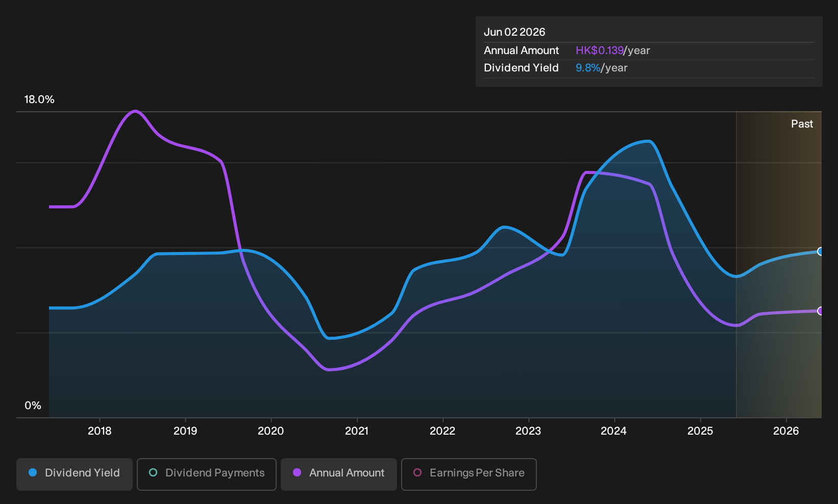Click the Jun 02 2026 tooltip date

[x=514, y=32]
